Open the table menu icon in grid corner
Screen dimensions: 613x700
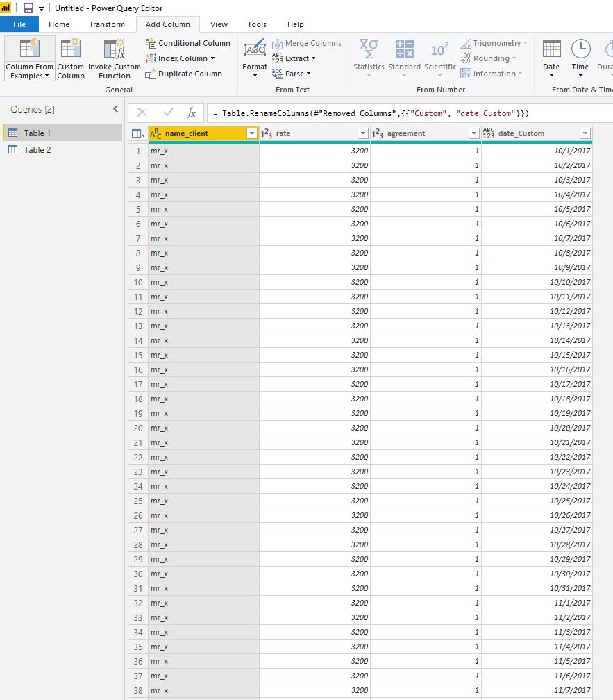click(138, 133)
